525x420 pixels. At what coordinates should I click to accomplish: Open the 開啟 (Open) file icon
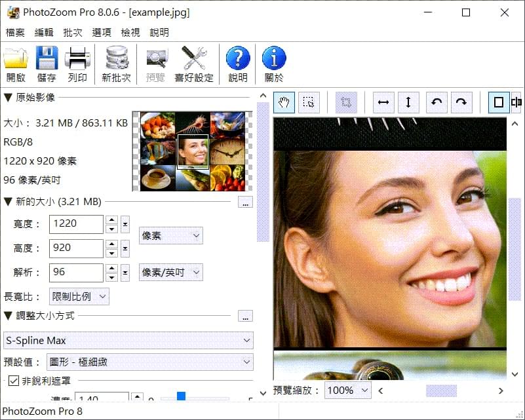(16, 62)
